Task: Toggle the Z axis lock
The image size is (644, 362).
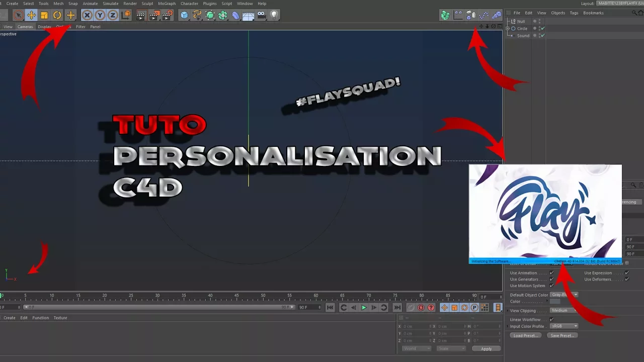Action: (113, 15)
